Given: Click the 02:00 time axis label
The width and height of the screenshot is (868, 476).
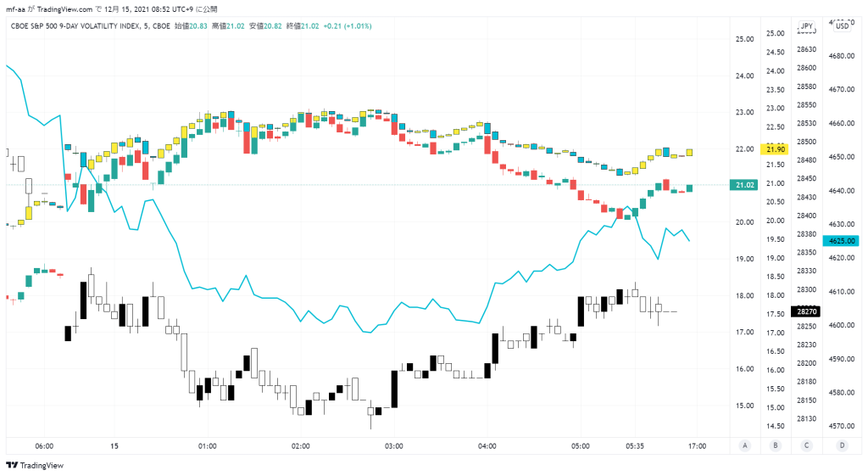Looking at the screenshot, I should tap(301, 446).
